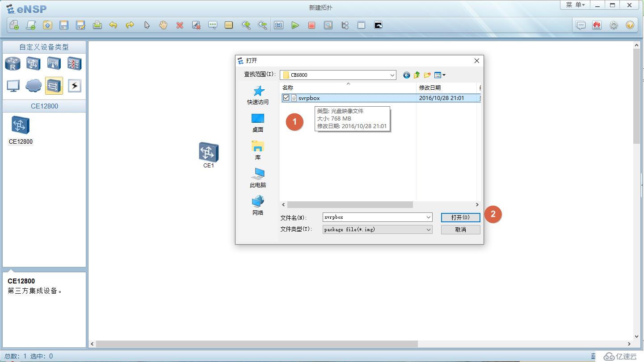Expand the 文件名 filename history dropdown arrow
This screenshot has width=644, height=362.
tap(429, 217)
